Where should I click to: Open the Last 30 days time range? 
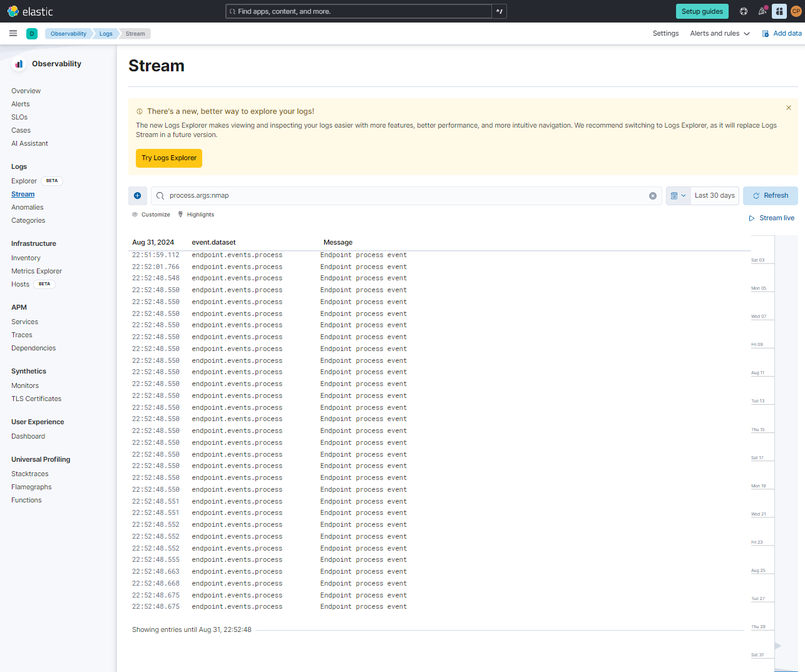click(715, 196)
